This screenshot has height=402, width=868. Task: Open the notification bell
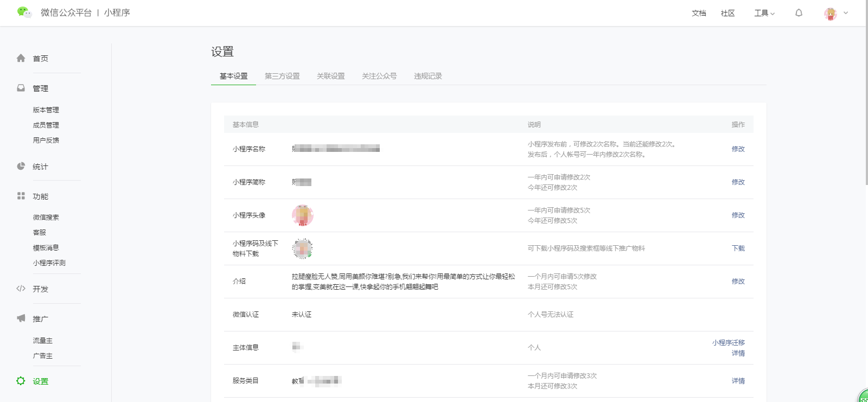(x=799, y=12)
